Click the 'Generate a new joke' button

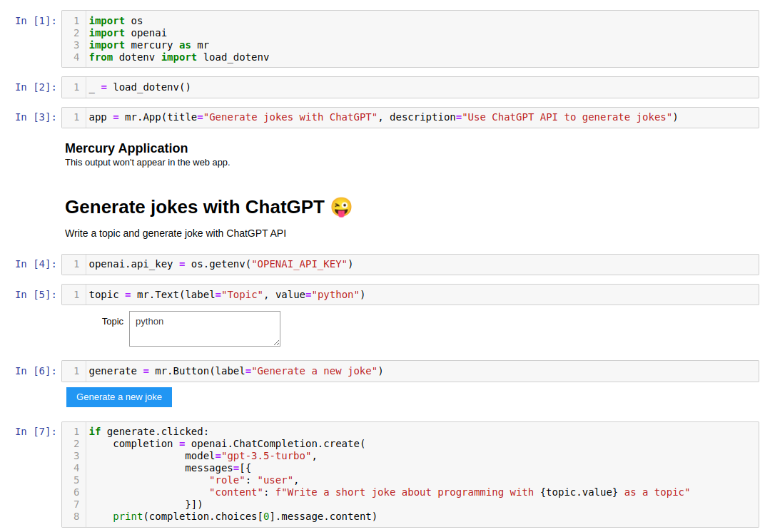119,397
